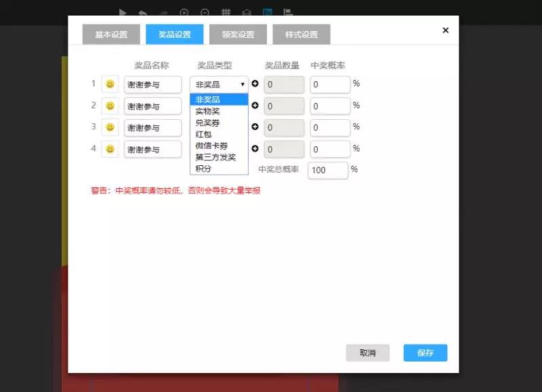Focus the prize name field in row 3
The image size is (542, 392).
click(153, 128)
